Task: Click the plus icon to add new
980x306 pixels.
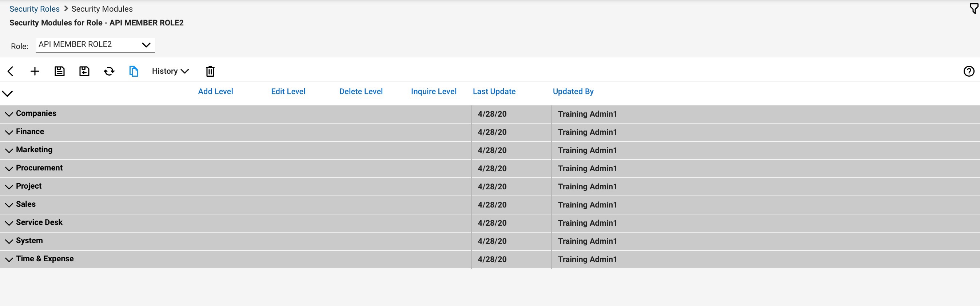Action: pyautogui.click(x=35, y=71)
